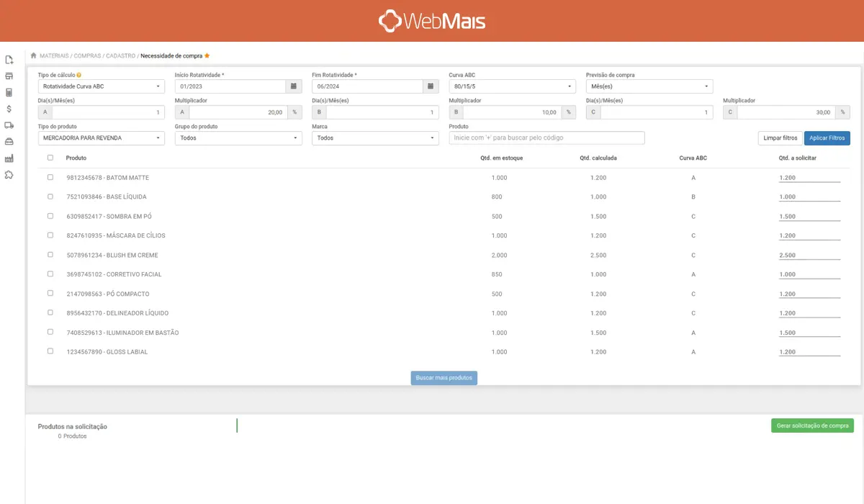Viewport: 864px width, 504px height.
Task: Click the Aplicar Filtros button
Action: click(x=827, y=138)
